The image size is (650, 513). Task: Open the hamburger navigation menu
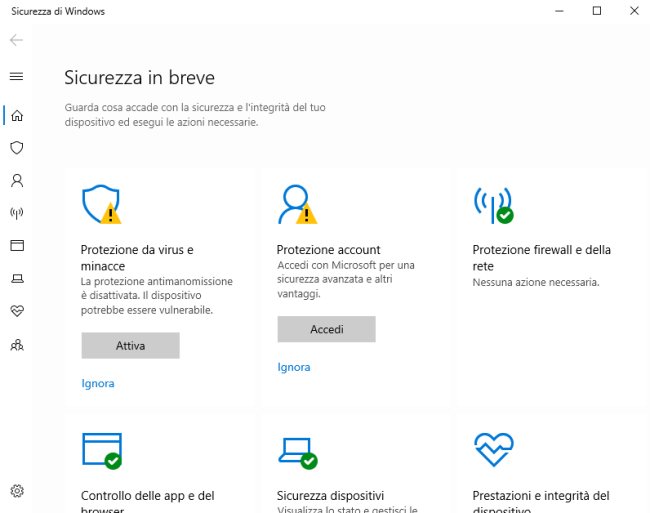click(17, 76)
